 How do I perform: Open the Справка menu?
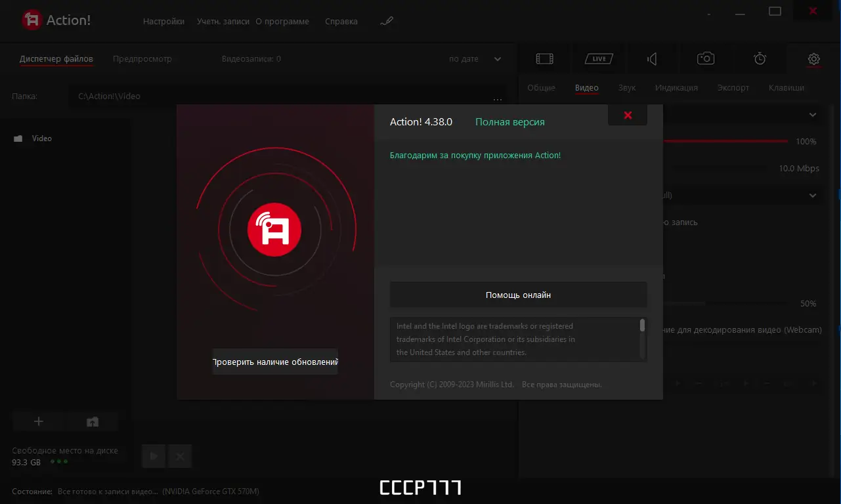pos(341,21)
